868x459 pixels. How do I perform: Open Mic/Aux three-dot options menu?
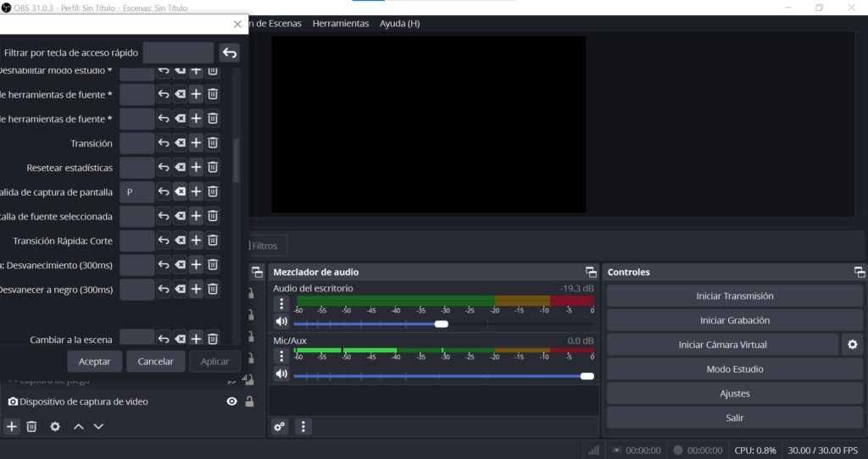pos(282,356)
